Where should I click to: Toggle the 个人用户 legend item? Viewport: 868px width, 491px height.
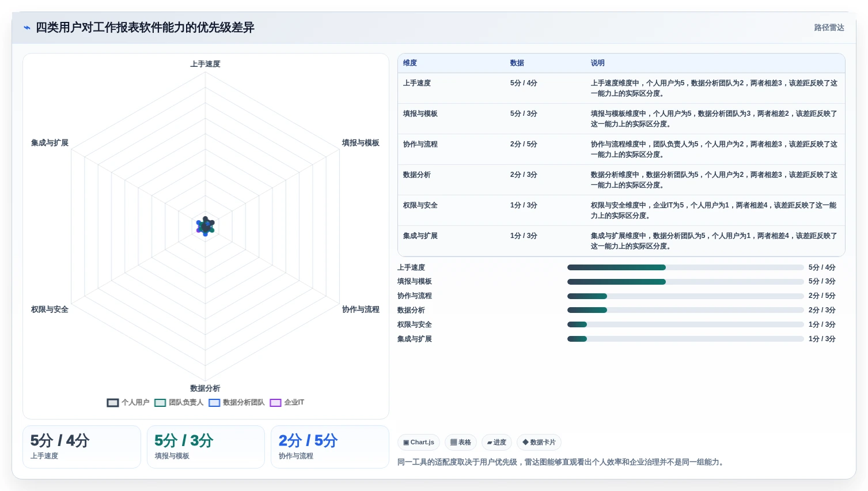click(128, 402)
